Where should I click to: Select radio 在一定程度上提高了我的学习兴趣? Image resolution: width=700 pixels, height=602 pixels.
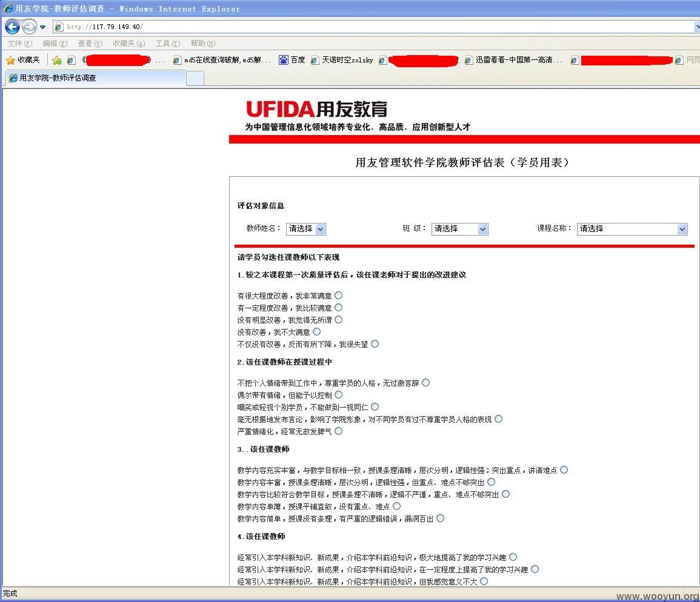pos(535,569)
